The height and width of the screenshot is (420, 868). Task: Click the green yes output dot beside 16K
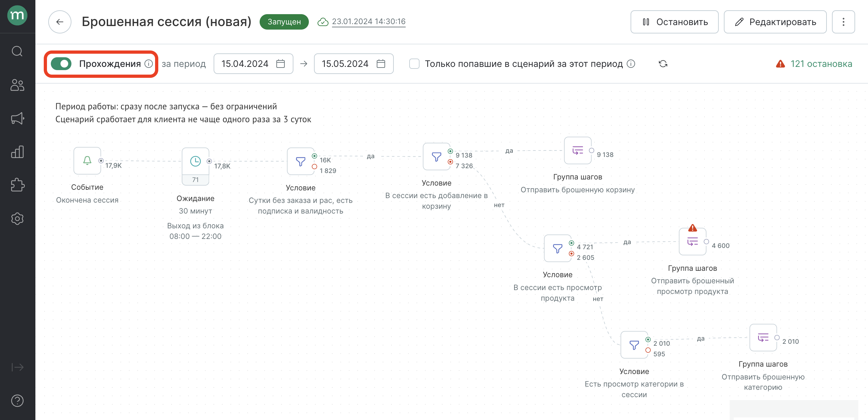pos(314,156)
